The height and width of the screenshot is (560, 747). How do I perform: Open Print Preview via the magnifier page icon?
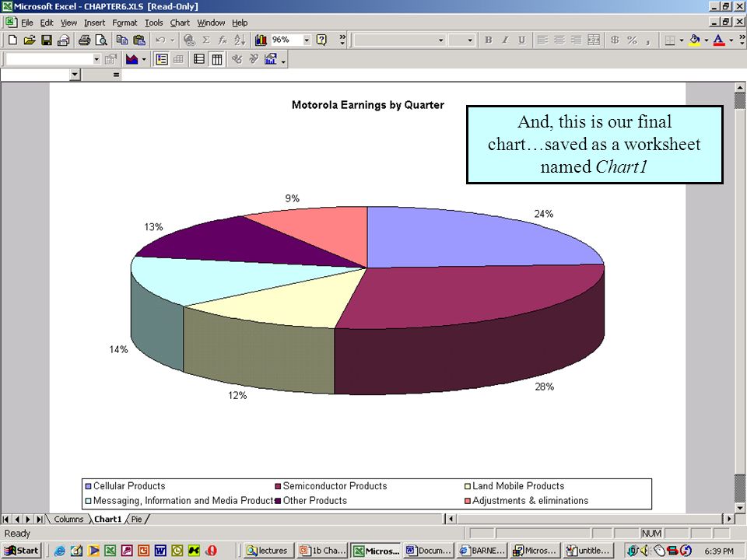[x=101, y=40]
